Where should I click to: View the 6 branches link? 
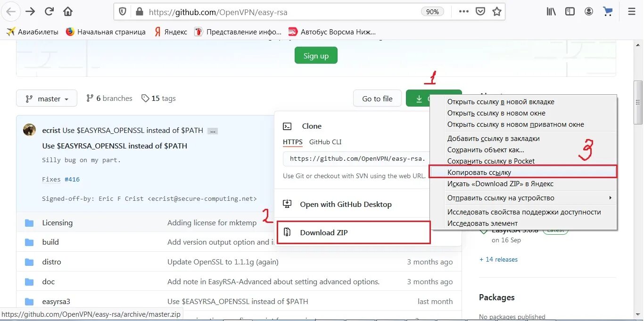(x=109, y=99)
